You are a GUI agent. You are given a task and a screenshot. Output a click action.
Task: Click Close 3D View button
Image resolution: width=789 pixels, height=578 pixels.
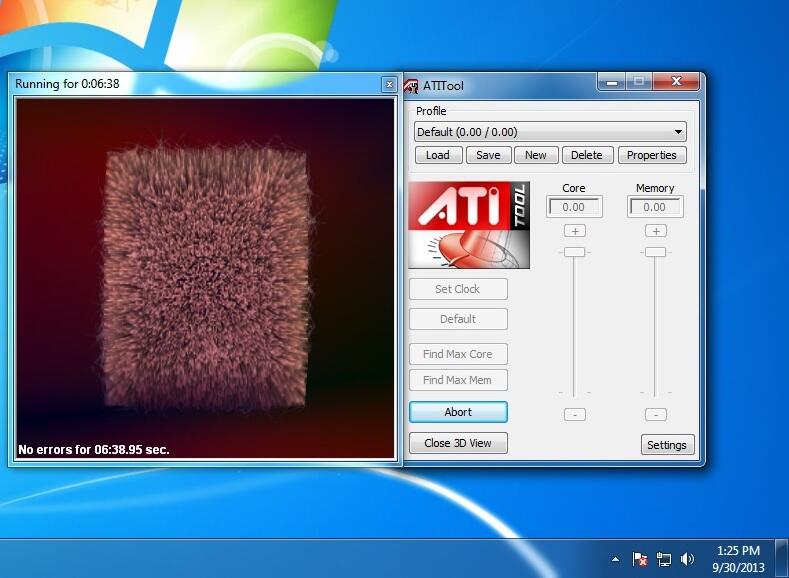[458, 443]
